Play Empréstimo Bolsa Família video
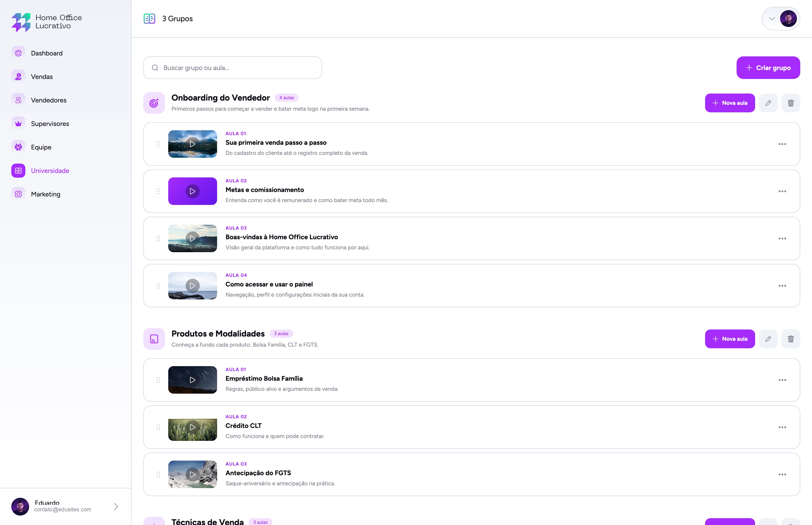812x525 pixels. point(192,380)
